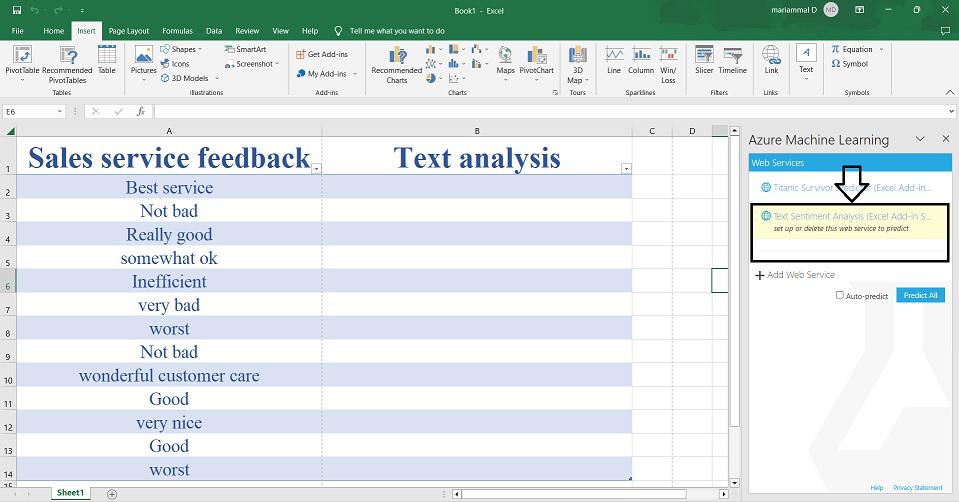This screenshot has width=959, height=502.
Task: Enable the Auto-predict checkbox
Action: [840, 295]
